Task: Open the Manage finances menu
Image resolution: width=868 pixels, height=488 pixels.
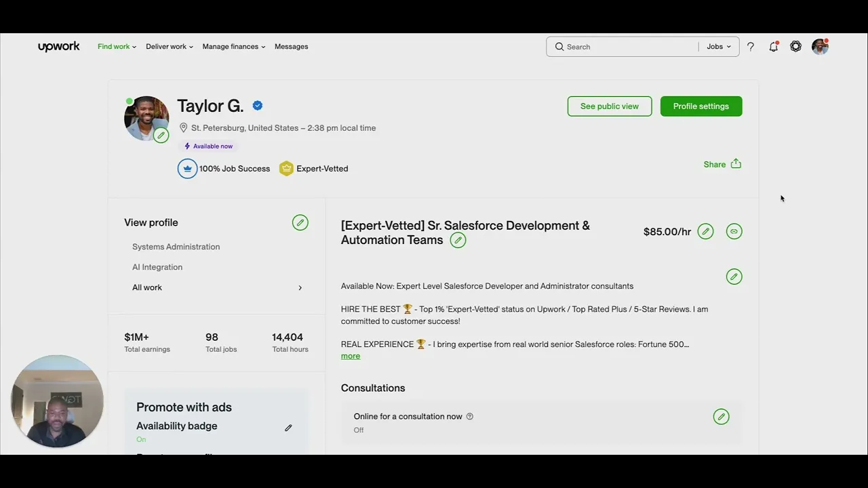Action: click(234, 47)
